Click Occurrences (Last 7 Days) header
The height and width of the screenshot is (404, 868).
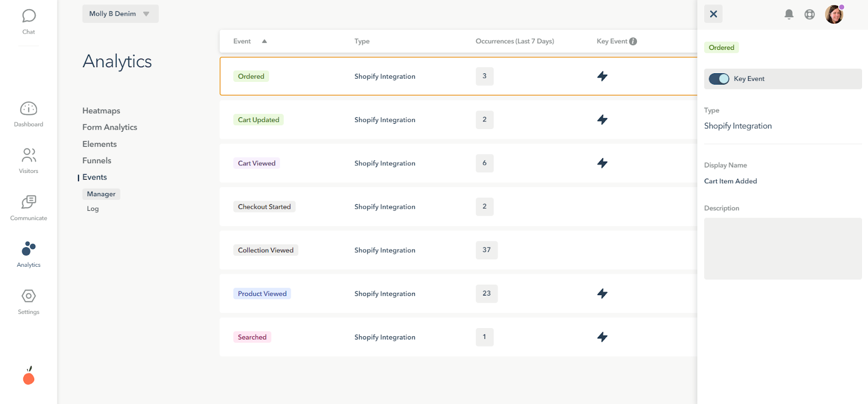point(515,41)
